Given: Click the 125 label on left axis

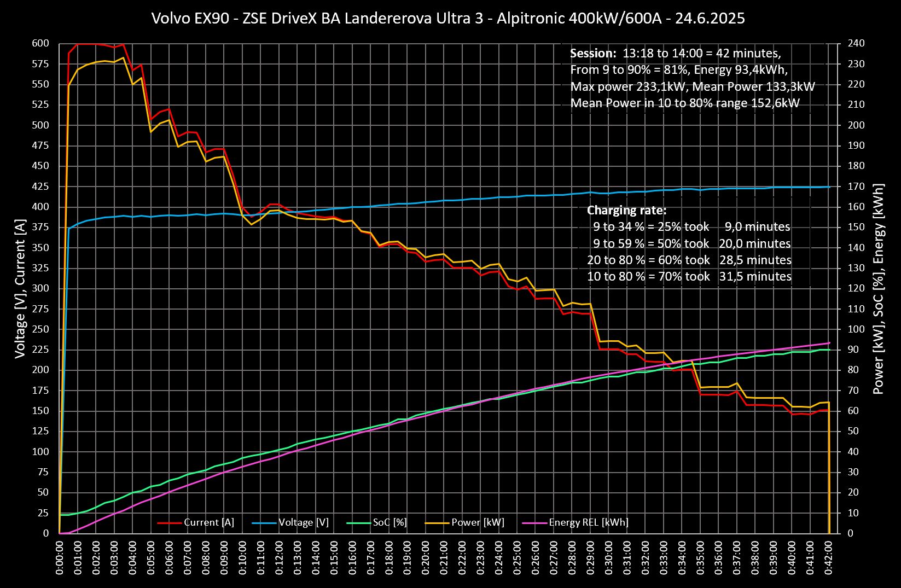Looking at the screenshot, I should (x=40, y=432).
